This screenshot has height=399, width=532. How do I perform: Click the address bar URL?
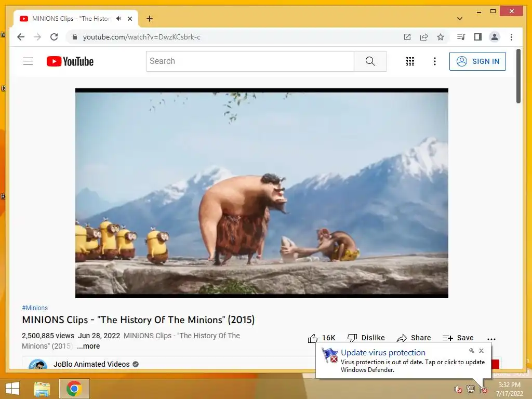[141, 37]
